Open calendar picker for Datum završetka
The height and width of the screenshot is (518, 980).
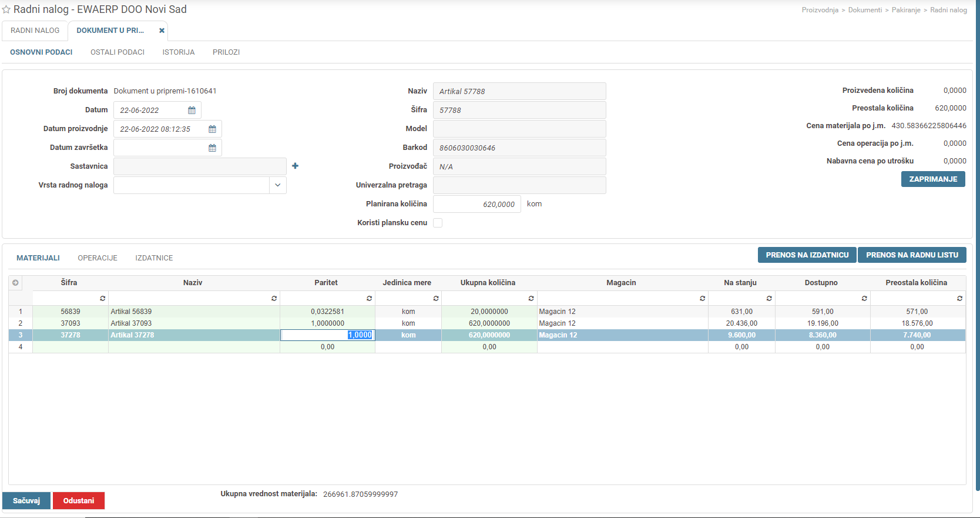(212, 148)
